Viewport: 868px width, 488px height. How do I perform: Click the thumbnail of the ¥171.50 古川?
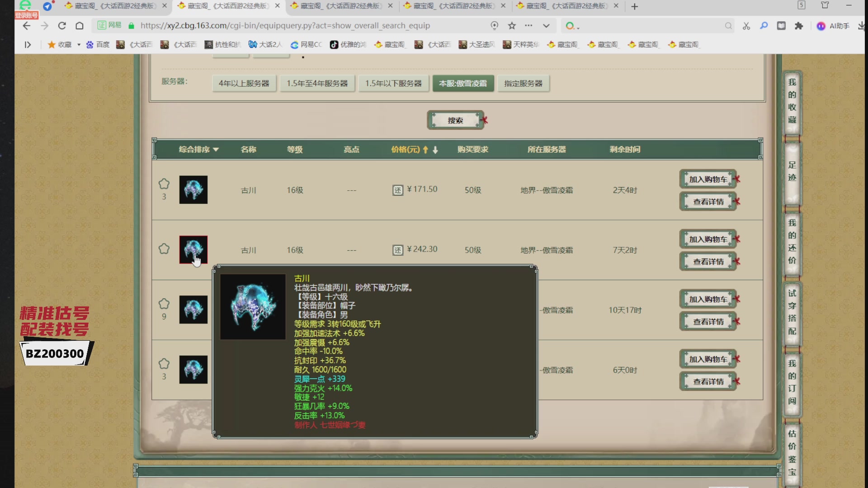(x=193, y=190)
